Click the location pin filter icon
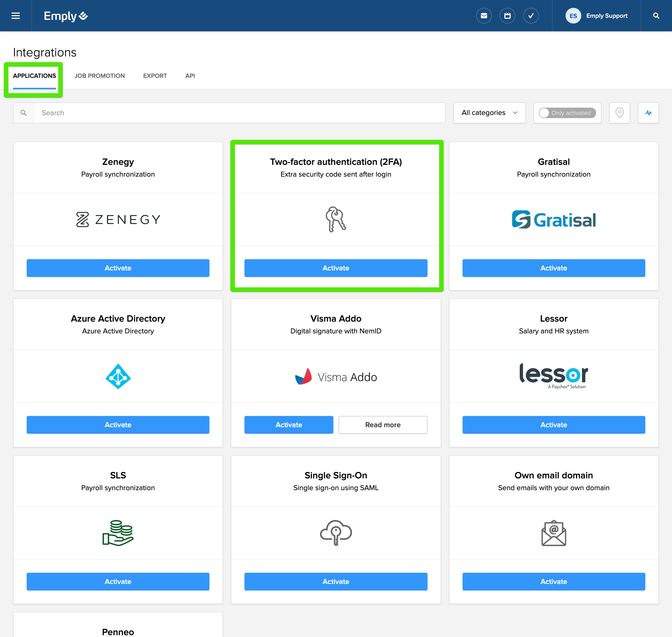The width and height of the screenshot is (672, 637). pyautogui.click(x=619, y=113)
